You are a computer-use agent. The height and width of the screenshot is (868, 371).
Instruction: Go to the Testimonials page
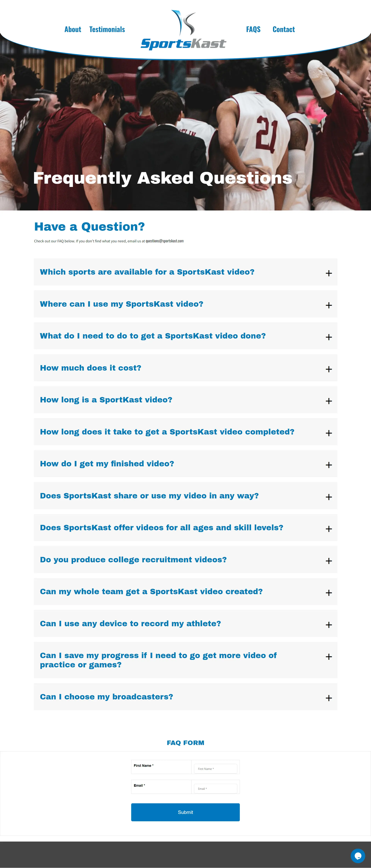tap(107, 30)
